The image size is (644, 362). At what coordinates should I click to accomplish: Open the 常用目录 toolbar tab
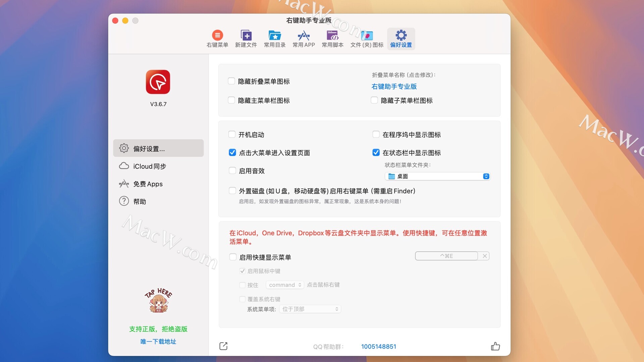tap(275, 39)
